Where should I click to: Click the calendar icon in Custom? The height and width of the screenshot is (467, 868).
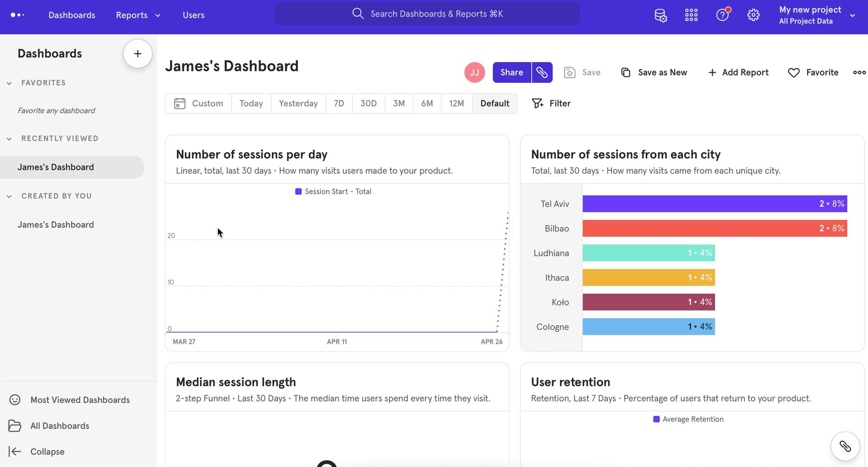click(x=179, y=104)
